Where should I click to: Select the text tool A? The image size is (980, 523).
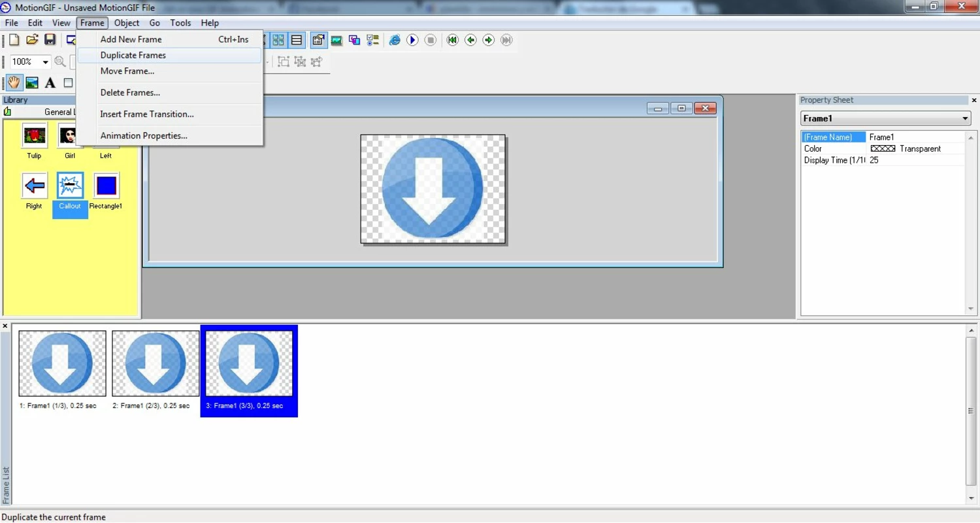(x=50, y=82)
